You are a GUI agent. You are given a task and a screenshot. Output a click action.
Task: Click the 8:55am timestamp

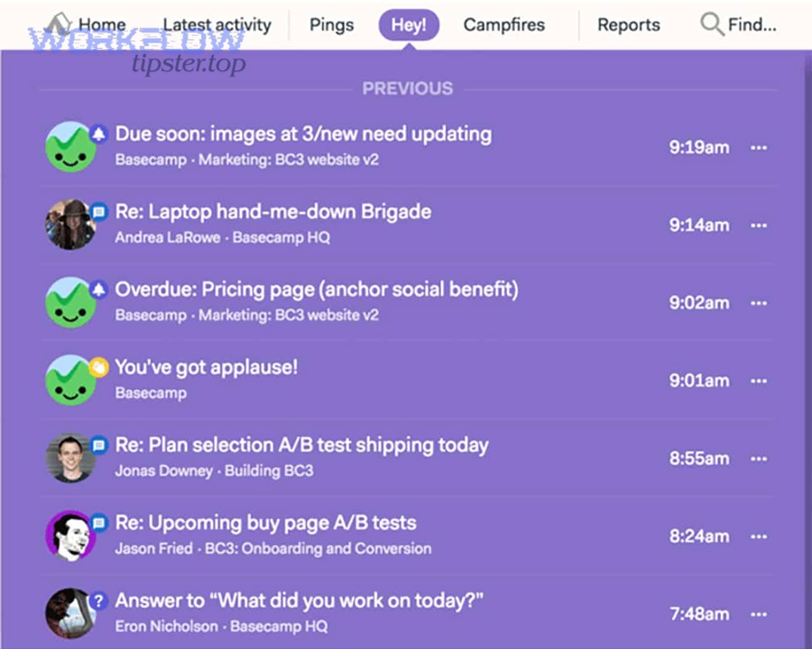[699, 459]
